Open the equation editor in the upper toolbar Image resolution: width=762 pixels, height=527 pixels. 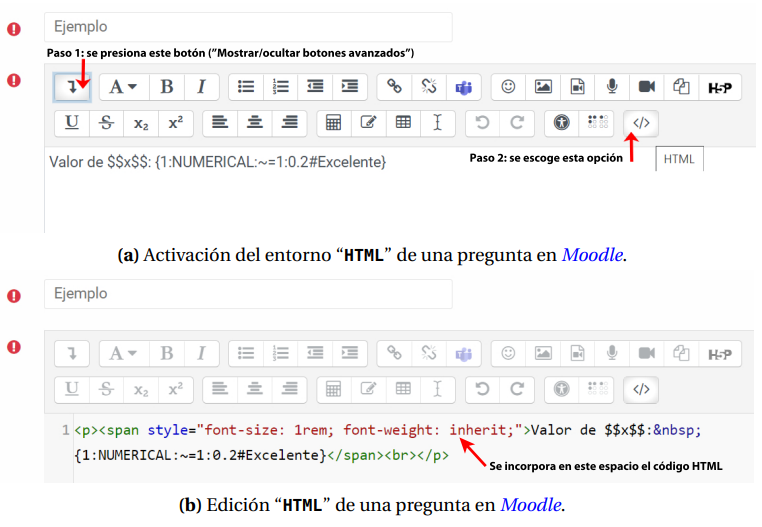[x=334, y=123]
